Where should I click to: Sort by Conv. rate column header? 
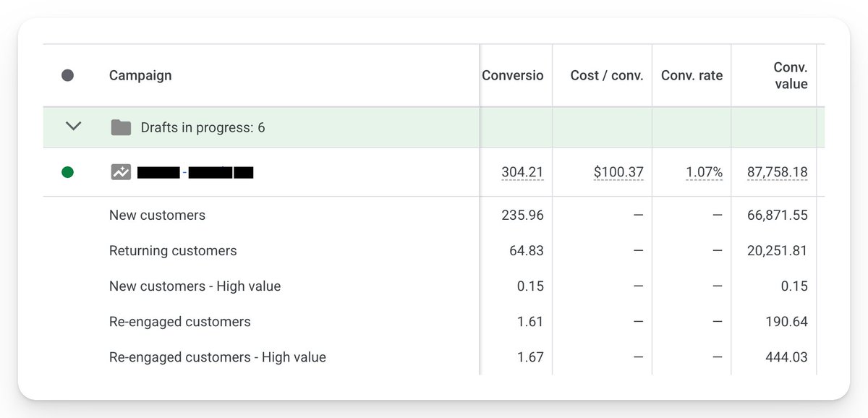click(x=692, y=75)
